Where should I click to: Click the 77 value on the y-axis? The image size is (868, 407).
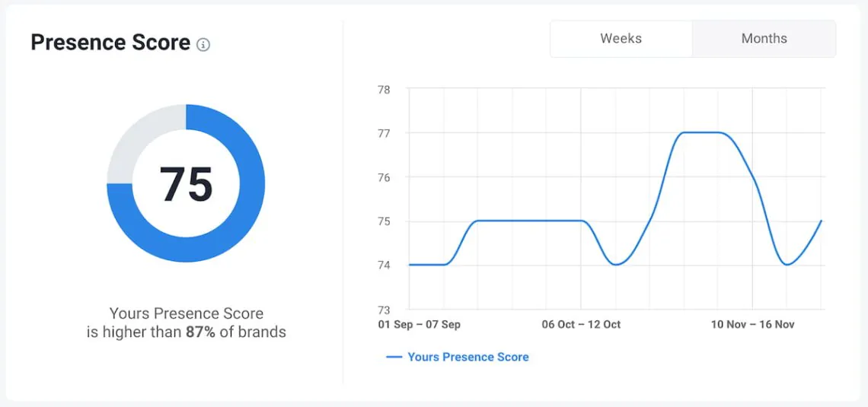pos(384,134)
